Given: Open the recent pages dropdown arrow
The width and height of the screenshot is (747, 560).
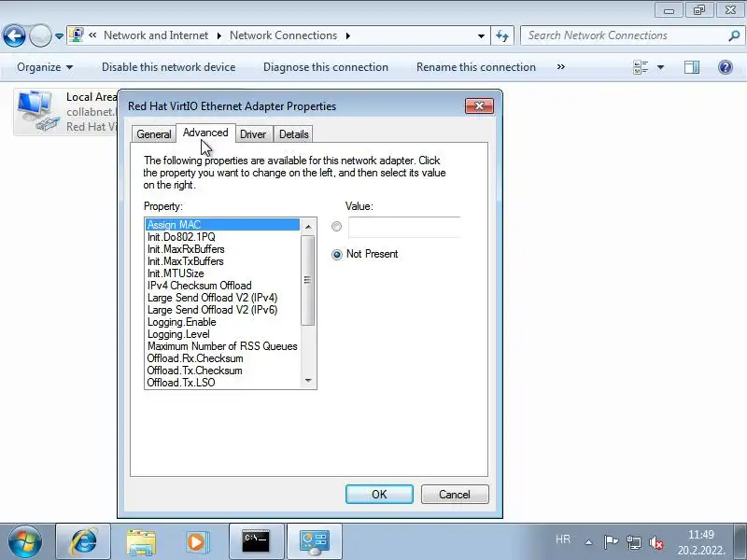Looking at the screenshot, I should point(59,36).
